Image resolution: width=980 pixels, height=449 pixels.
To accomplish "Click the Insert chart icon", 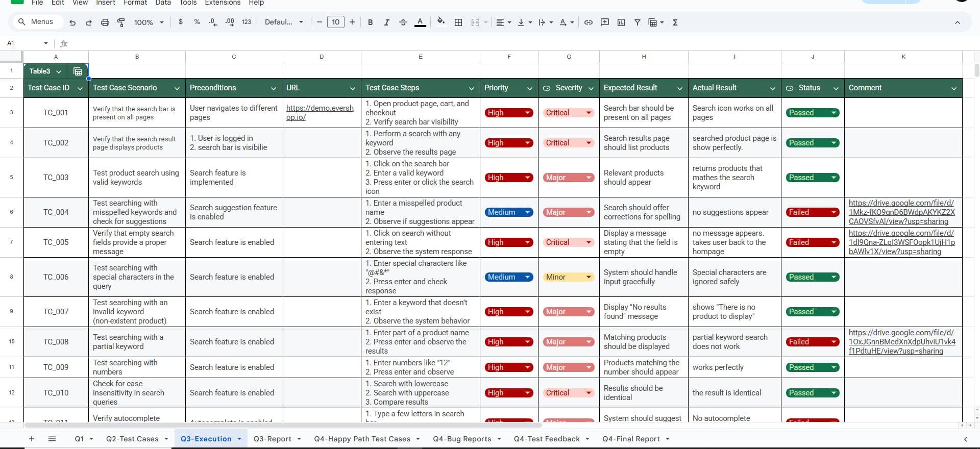I will (x=621, y=22).
